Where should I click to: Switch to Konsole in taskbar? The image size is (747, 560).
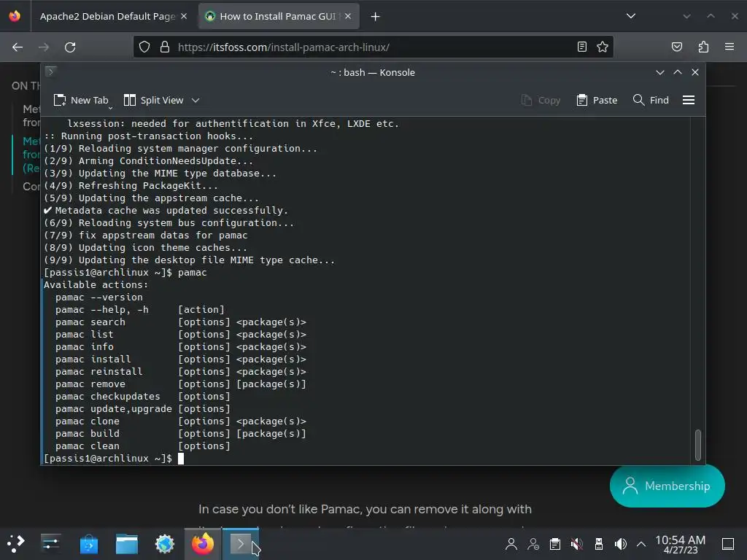[241, 543]
